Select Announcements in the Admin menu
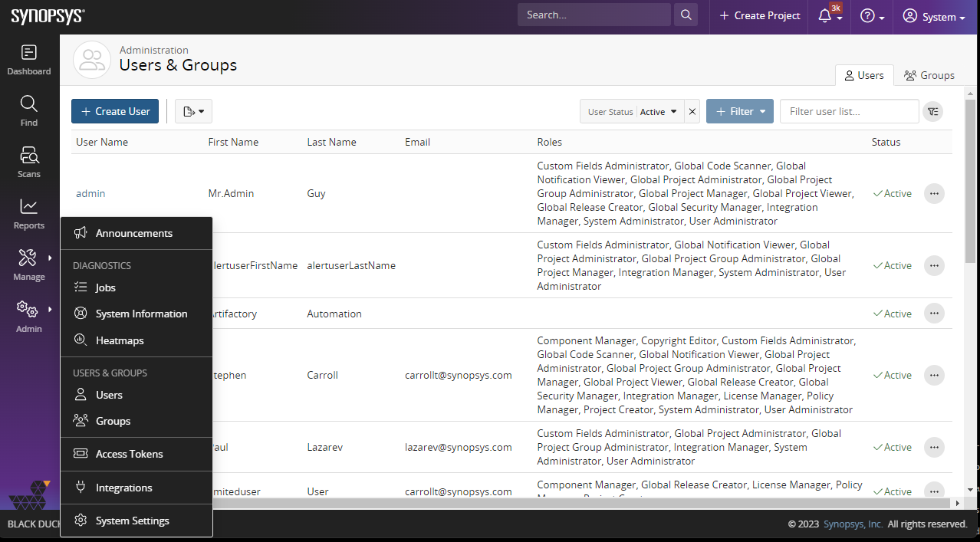This screenshot has height=542, width=980. tap(136, 233)
